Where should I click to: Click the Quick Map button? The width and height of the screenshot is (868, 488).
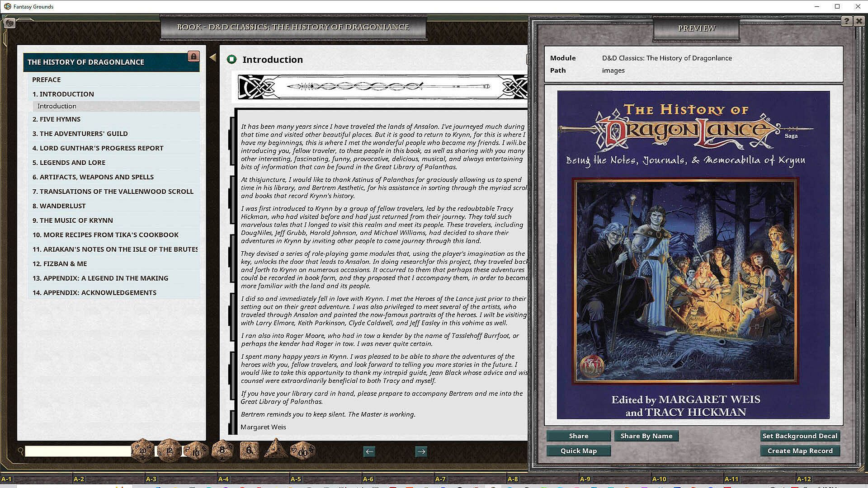click(x=579, y=451)
